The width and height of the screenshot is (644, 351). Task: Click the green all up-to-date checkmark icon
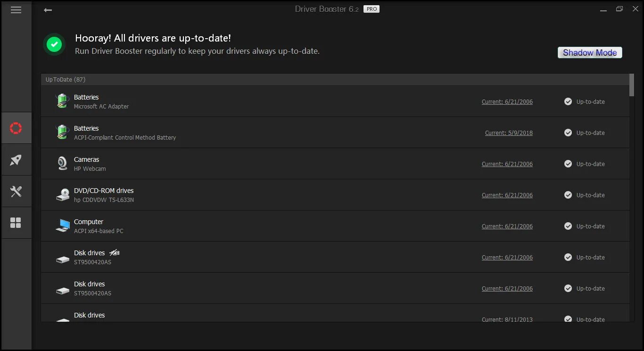tap(54, 44)
